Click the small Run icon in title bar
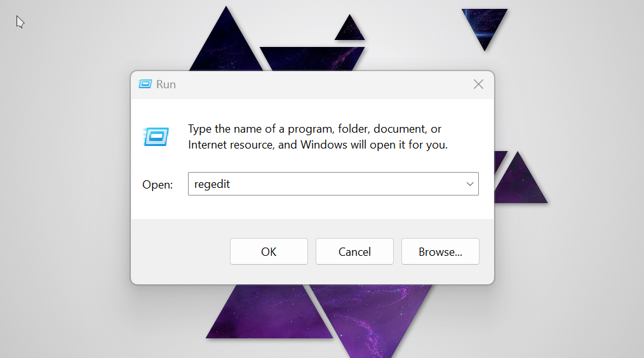 145,84
